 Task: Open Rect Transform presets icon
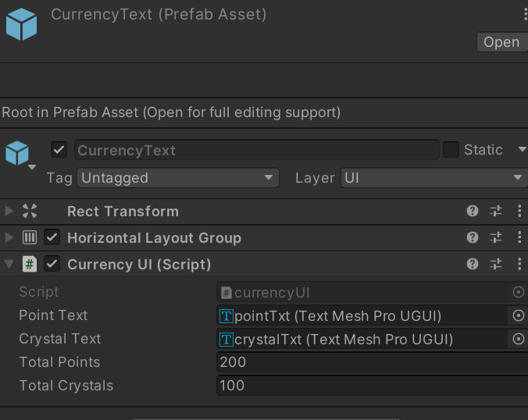pyautogui.click(x=496, y=211)
